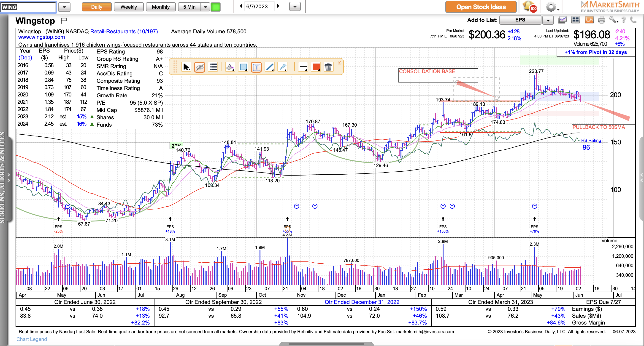
Task: Click the EPS +79% earnings marker
Action: (534, 229)
